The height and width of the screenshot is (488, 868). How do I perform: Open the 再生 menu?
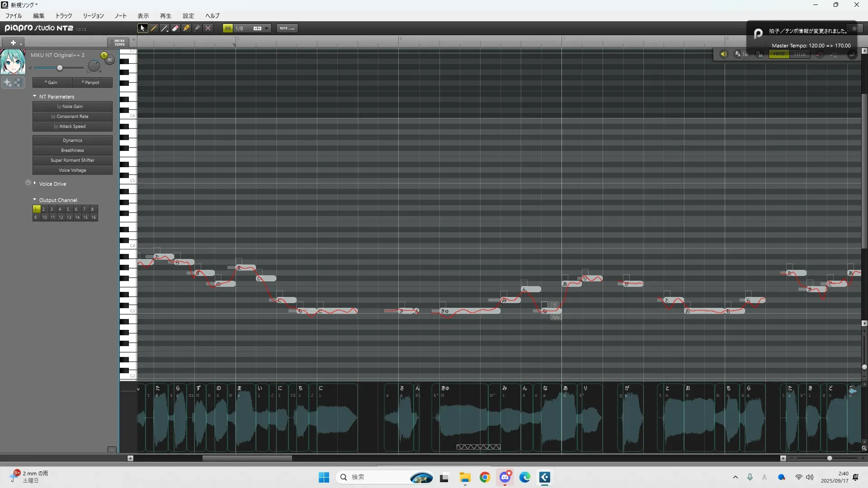click(x=165, y=15)
